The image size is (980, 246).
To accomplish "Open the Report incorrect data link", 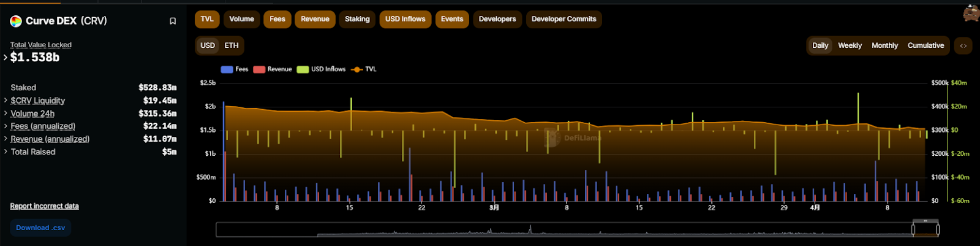I will coord(44,206).
